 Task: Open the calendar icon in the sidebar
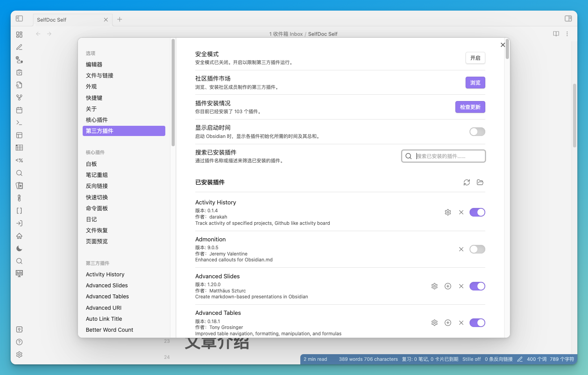[x=19, y=110]
